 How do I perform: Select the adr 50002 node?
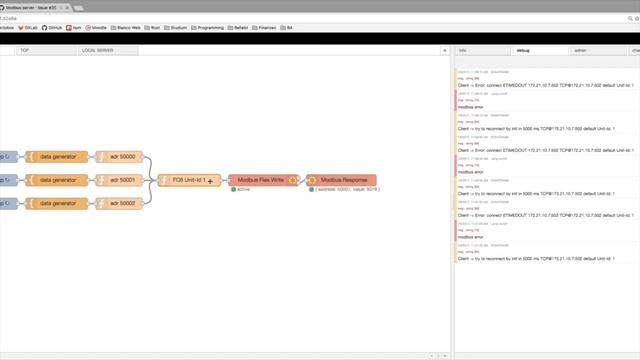(x=120, y=203)
